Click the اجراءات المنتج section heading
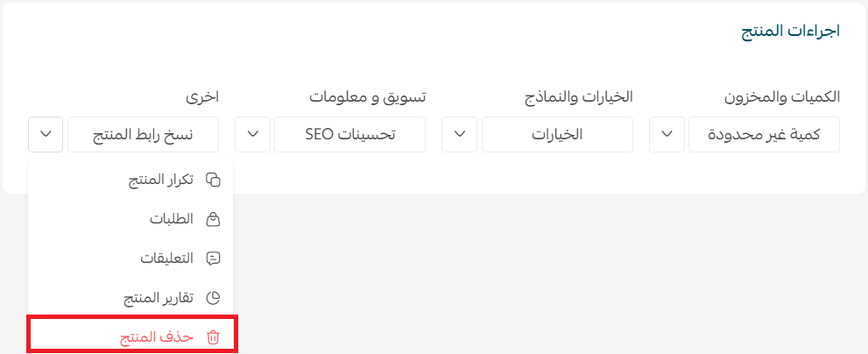 click(x=791, y=31)
